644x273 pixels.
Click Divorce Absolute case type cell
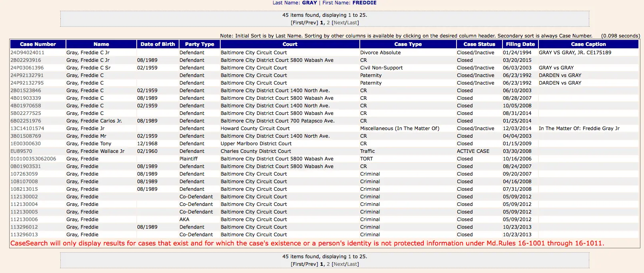(x=380, y=53)
